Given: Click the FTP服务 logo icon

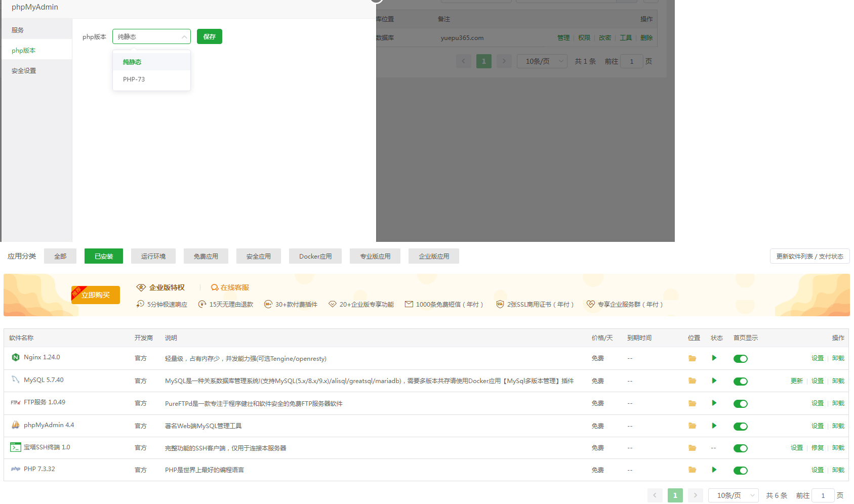Looking at the screenshot, I should [x=16, y=402].
